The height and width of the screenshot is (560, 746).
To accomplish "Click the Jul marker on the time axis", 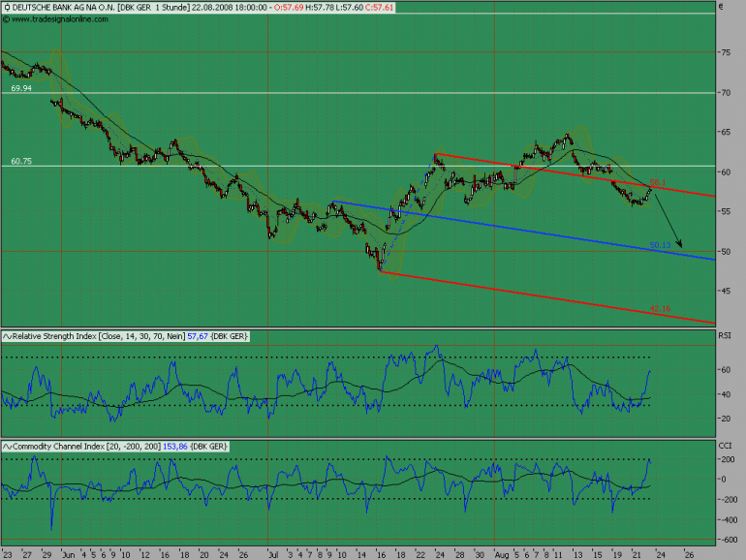I will (273, 555).
